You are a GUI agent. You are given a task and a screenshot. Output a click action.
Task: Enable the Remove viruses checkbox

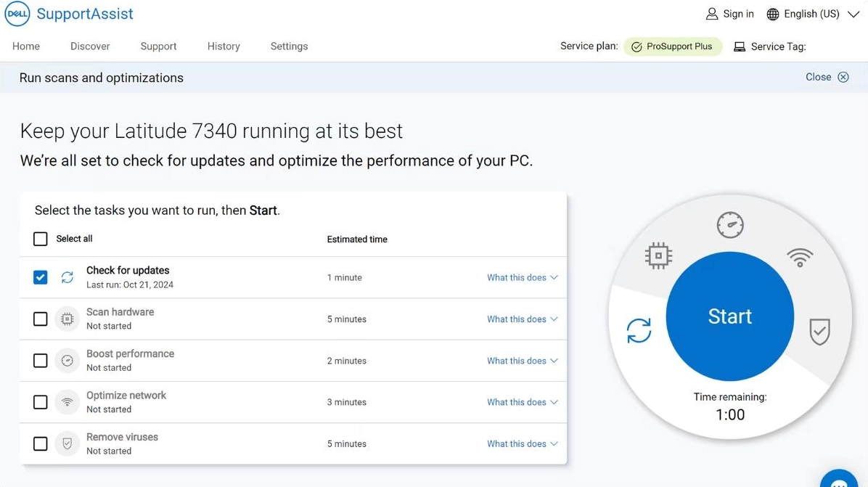click(x=41, y=443)
